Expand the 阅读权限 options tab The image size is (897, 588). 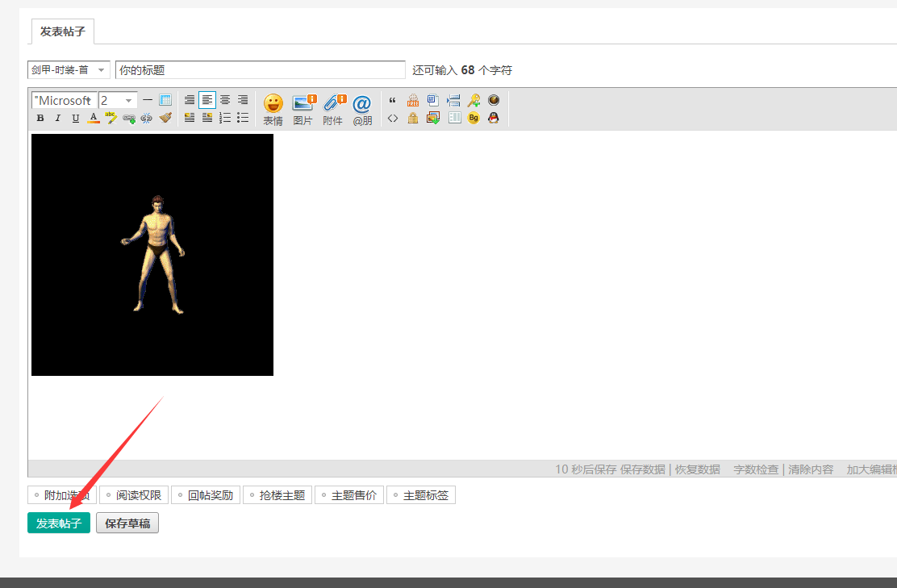click(134, 495)
